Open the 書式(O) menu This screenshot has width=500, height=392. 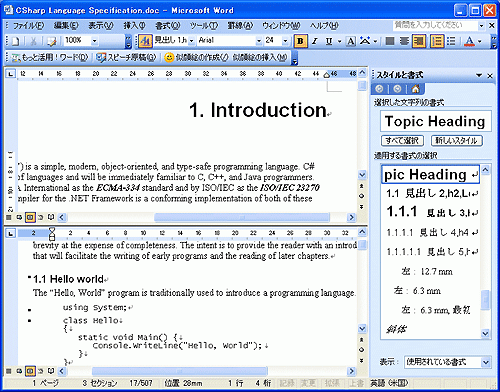(168, 25)
